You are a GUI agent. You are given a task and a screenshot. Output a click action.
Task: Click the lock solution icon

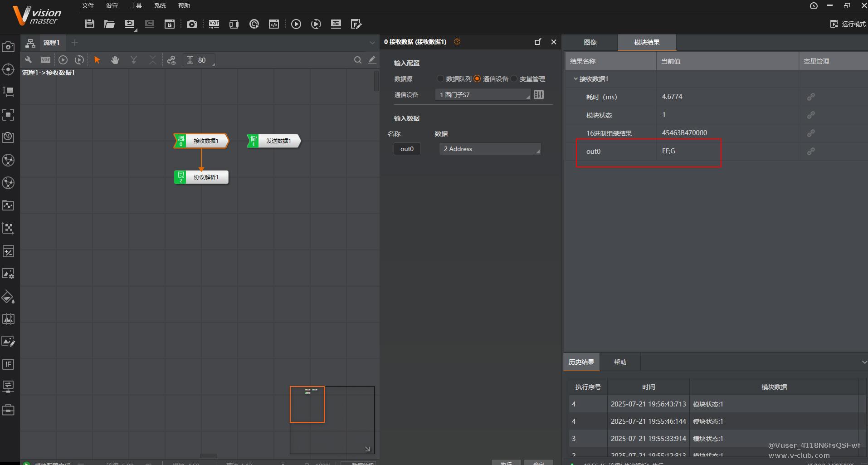(170, 24)
